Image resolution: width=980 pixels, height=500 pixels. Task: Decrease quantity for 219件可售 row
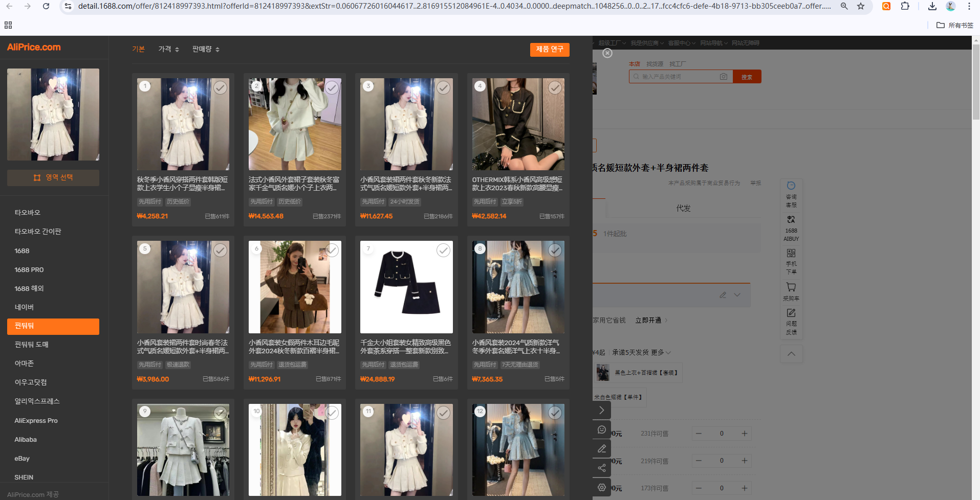pyautogui.click(x=699, y=461)
